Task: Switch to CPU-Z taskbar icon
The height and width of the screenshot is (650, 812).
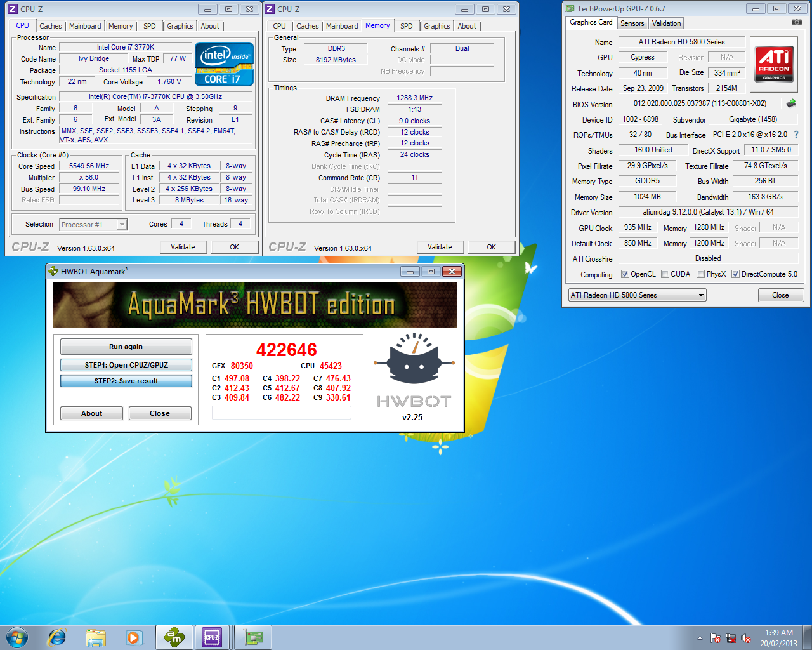Action: tap(212, 637)
